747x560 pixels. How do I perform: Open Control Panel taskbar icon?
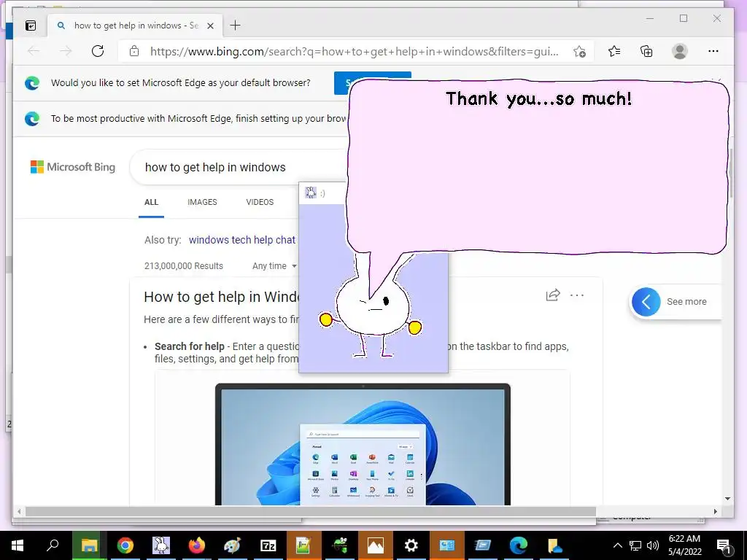[x=446, y=545]
